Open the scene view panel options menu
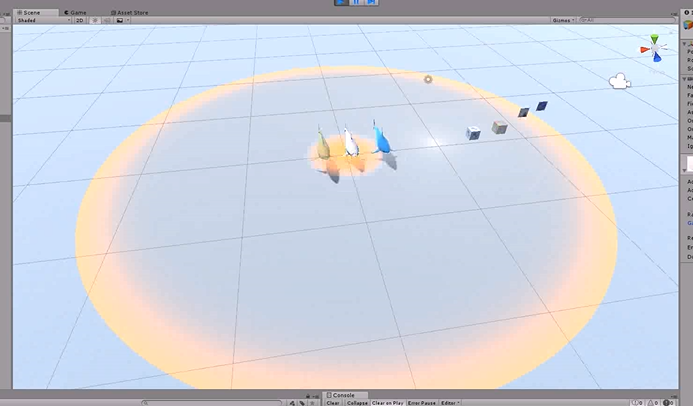This screenshot has height=406, width=693. 674,12
